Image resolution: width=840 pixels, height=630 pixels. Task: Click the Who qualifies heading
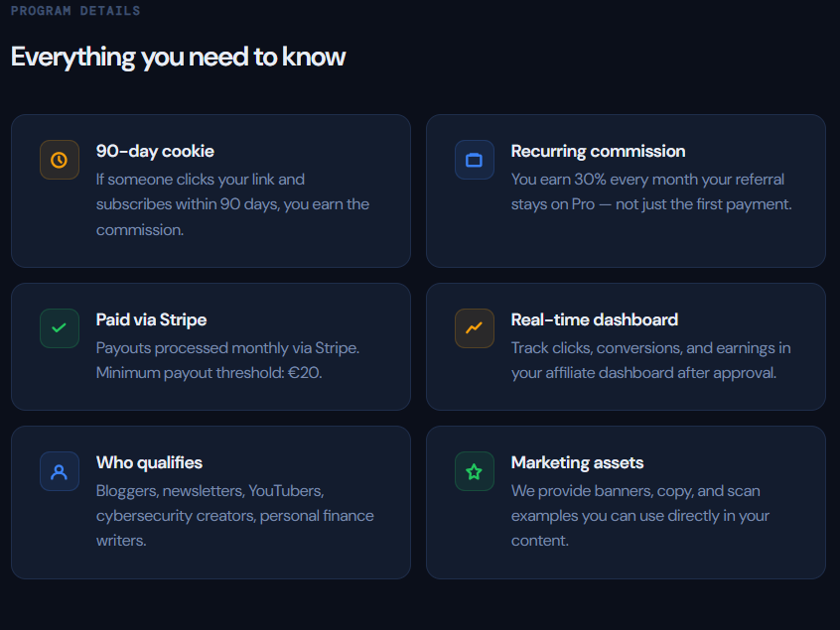pos(149,462)
